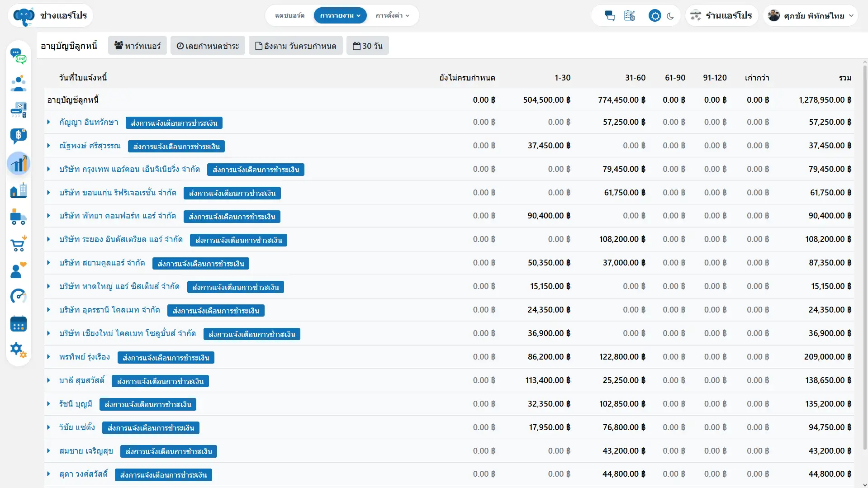Image resolution: width=868 pixels, height=488 pixels.
Task: Expand the บริษัท สยามคูลแอร์ จำกัด row
Action: (x=48, y=263)
